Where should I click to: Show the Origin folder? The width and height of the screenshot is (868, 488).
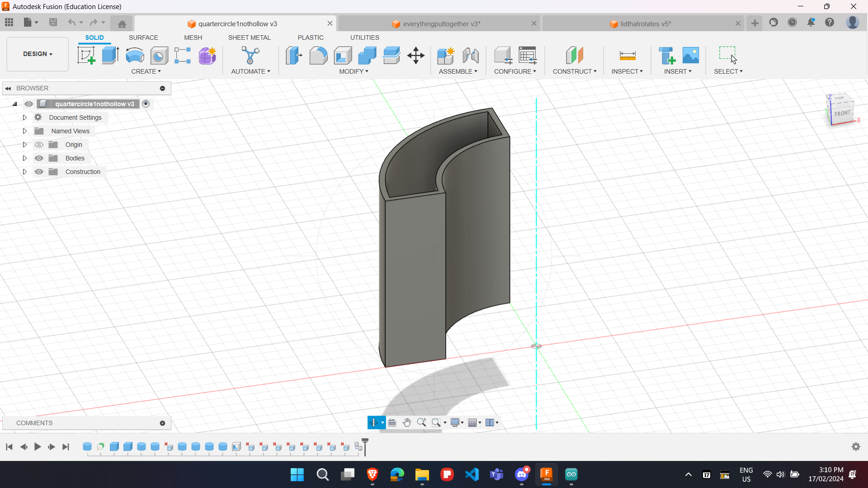coord(39,145)
